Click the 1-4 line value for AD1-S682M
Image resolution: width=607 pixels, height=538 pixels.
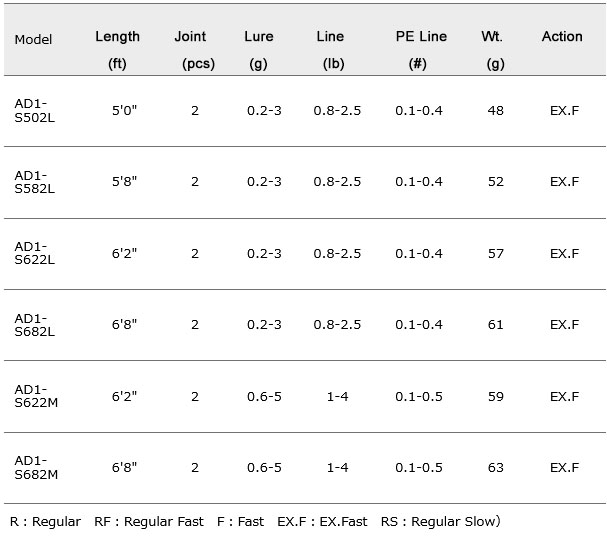point(338,468)
